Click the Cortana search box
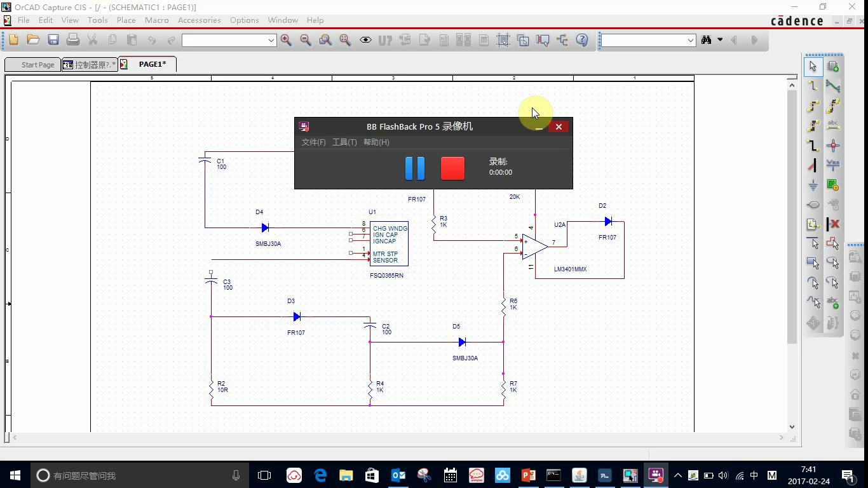868x488 pixels. [139, 475]
